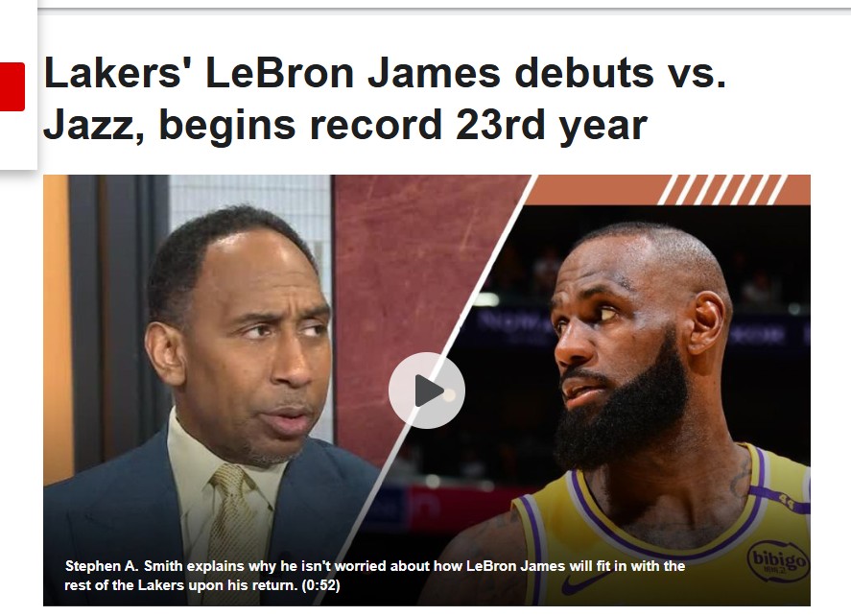The image size is (851, 616).
Task: Click the diagonal white split line in video
Action: 435,380
